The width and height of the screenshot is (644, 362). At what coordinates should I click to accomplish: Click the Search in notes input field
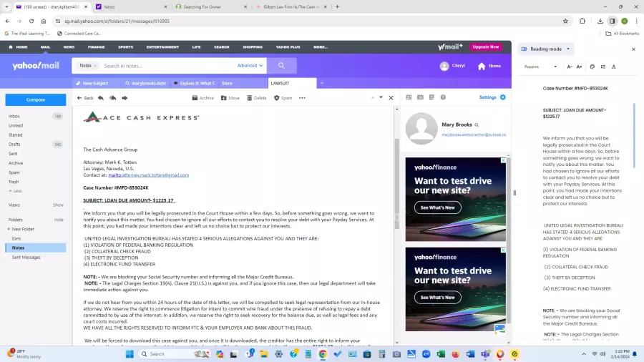168,66
